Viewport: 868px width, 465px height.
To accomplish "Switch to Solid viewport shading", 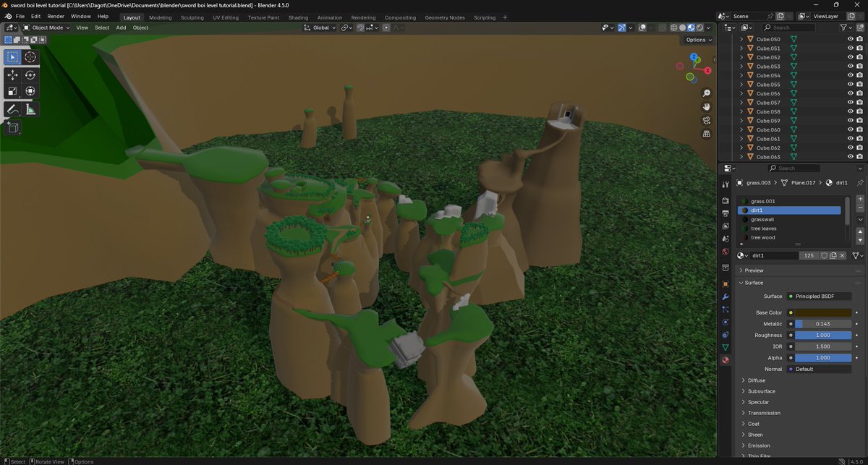I will (x=682, y=27).
